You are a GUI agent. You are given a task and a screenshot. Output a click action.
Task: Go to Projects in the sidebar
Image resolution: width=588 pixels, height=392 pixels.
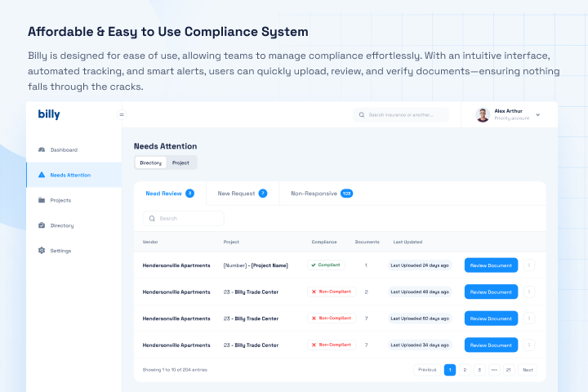[73, 200]
